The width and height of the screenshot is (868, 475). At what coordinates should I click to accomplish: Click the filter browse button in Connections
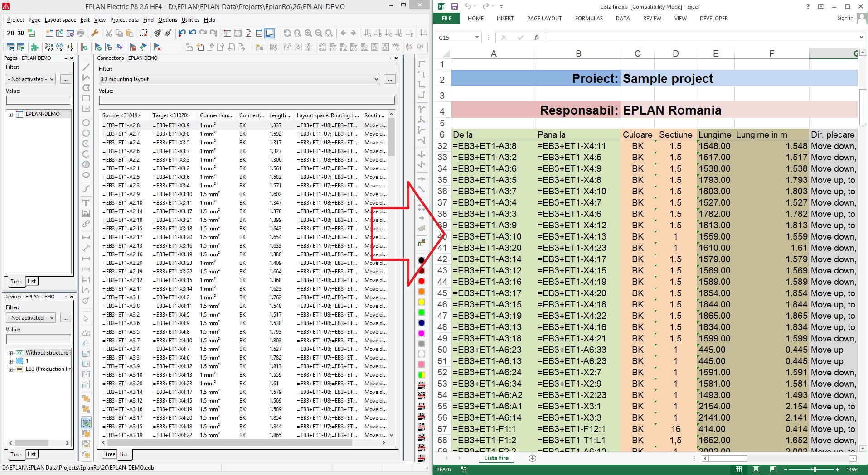tap(390, 79)
